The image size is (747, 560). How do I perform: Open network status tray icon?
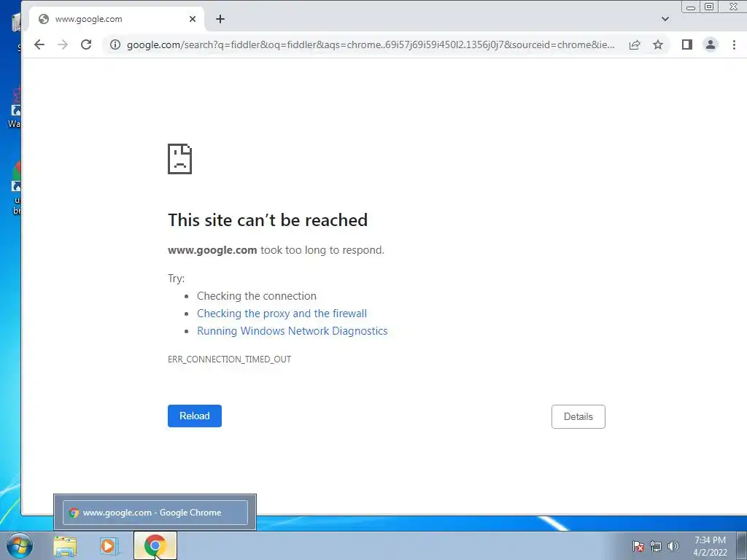(x=656, y=547)
